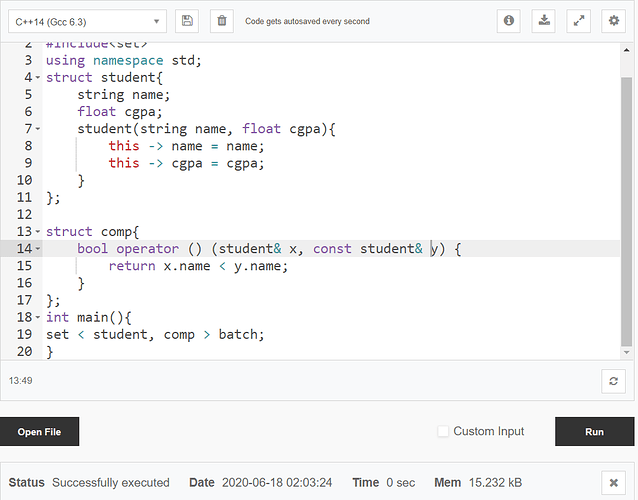This screenshot has width=638, height=500.
Task: Click the 'float cgpa;' declaration line
Action: (120, 112)
